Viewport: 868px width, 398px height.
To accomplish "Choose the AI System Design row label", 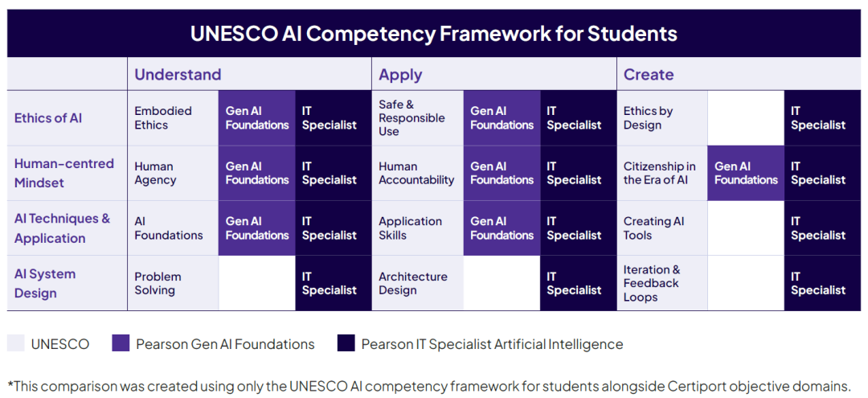I will [45, 283].
